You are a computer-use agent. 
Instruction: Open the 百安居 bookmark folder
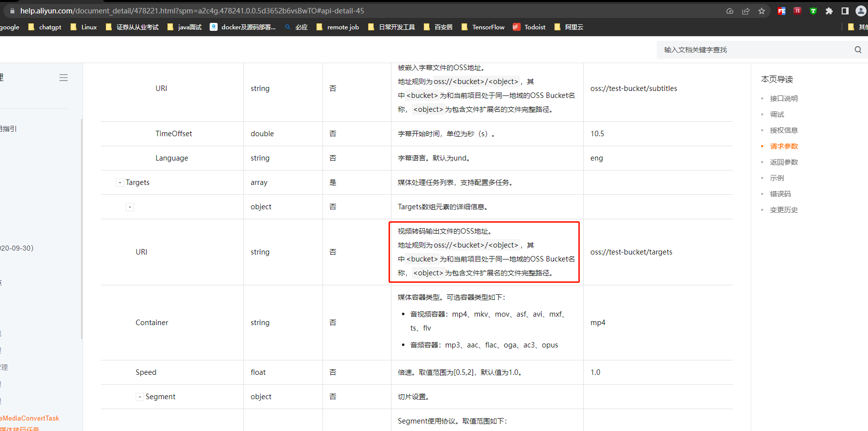tap(438, 27)
